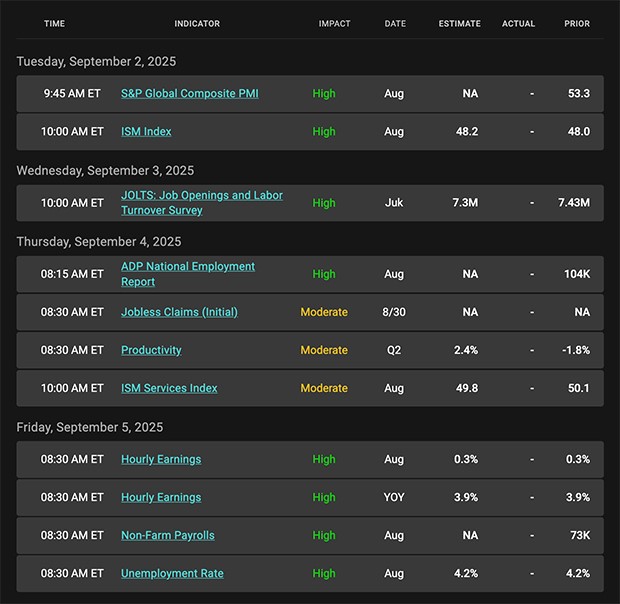Viewport: 620px width, 604px height.
Task: Click the ESTIMATE column header
Action: click(459, 24)
